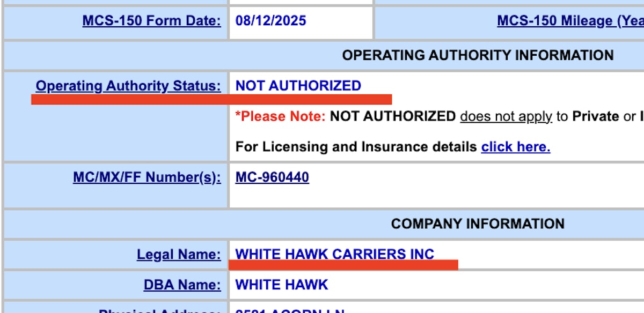This screenshot has height=313, width=644.
Task: Open the MCS-150 Form Date link
Action: pos(151,21)
